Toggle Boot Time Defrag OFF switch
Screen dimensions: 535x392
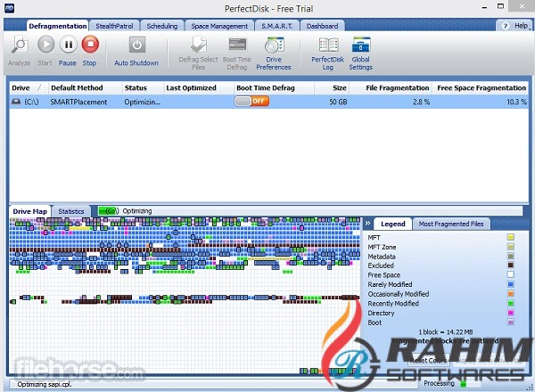tap(251, 102)
